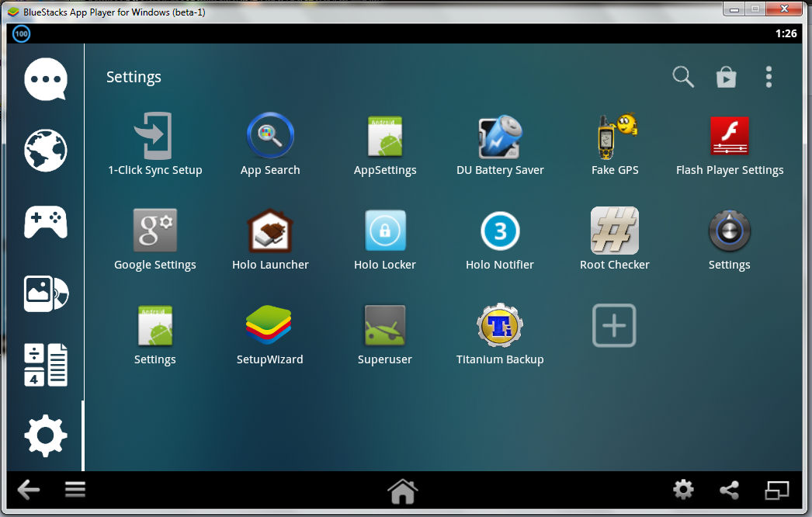This screenshot has height=517, width=812.
Task: Select the globe category in sidebar
Action: 46,151
